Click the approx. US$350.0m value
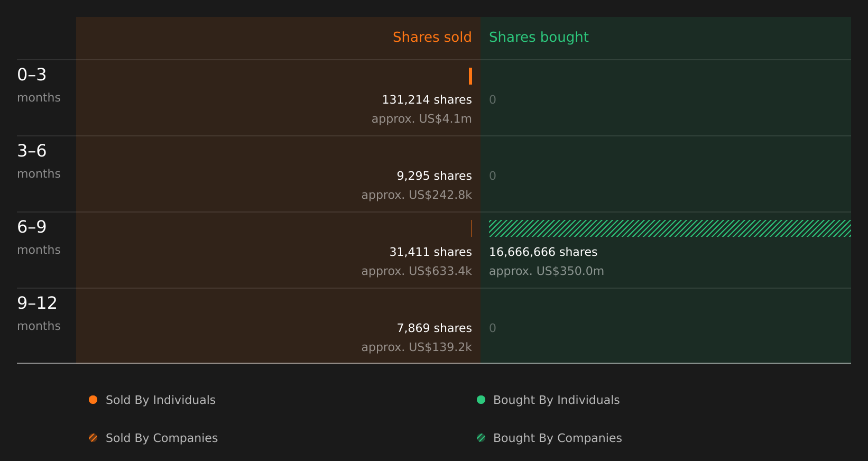This screenshot has height=461, width=868. (546, 271)
